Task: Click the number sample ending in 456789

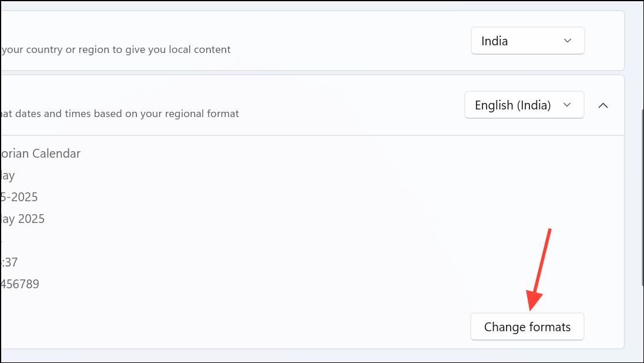Action: 20,284
